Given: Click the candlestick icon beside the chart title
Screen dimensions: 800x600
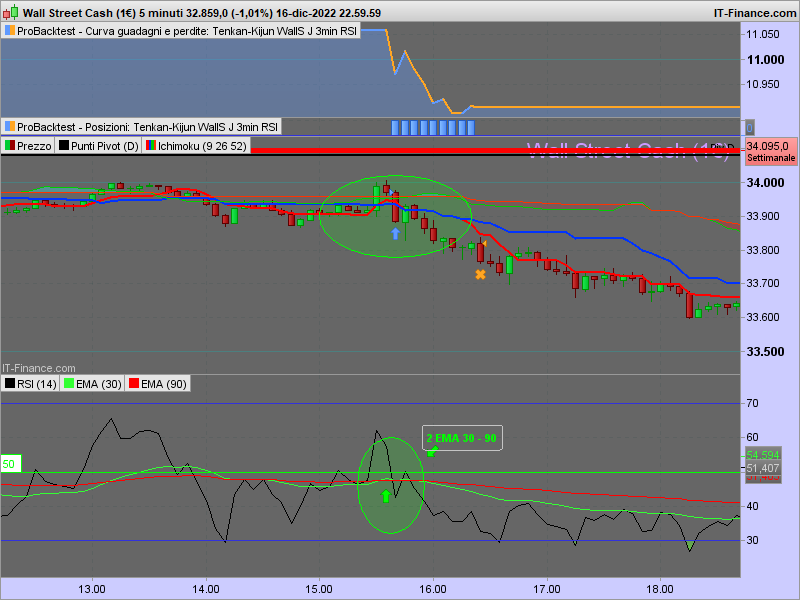Looking at the screenshot, I should (10, 12).
